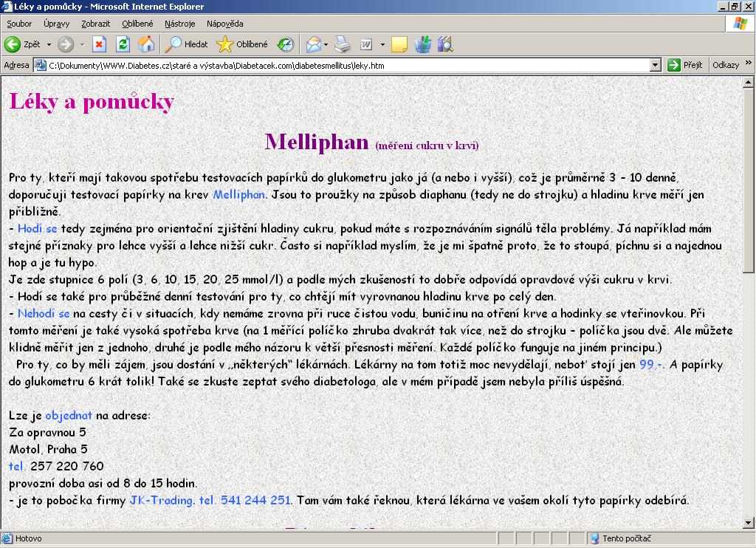
Task: Click the Přejít go button
Action: (685, 65)
